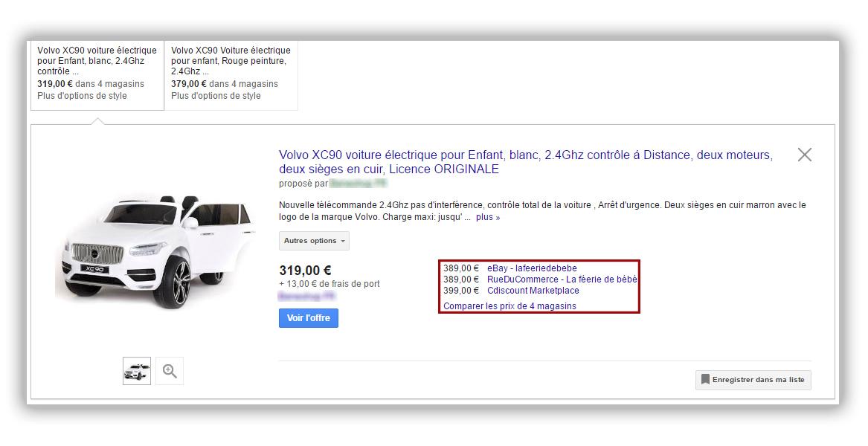
Task: Click the 389,00 € RueDuCommerce price
Action: click(461, 279)
